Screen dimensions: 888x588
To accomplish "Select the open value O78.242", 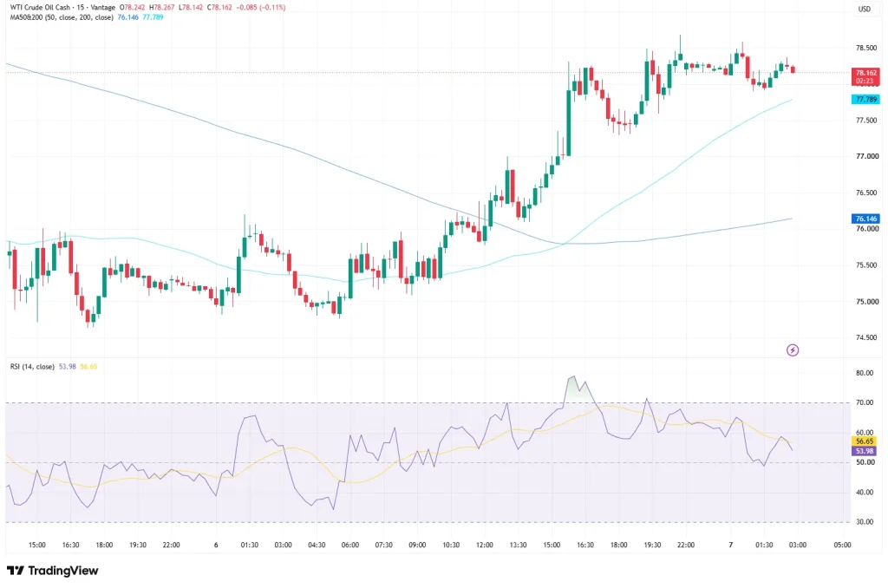I will point(132,7).
